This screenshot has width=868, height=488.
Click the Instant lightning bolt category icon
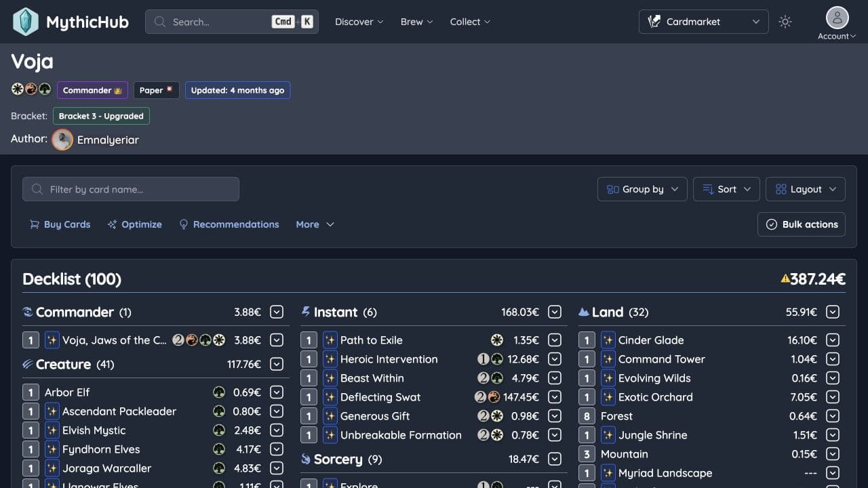306,312
